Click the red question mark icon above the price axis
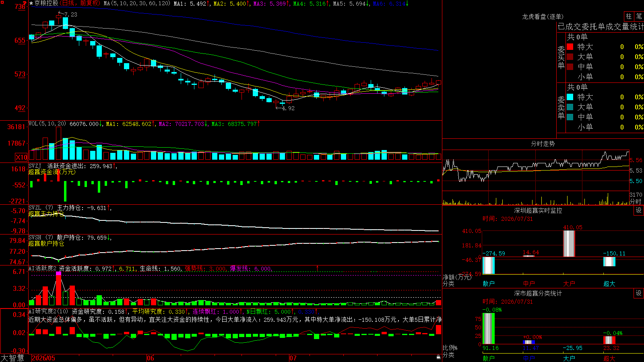This screenshot has width=644, height=362. point(25,3)
